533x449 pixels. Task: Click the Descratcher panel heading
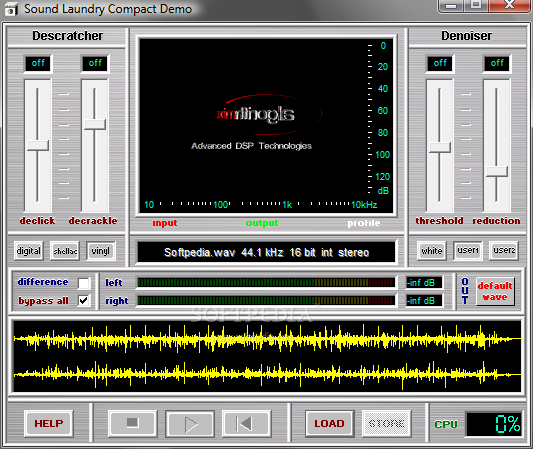click(x=67, y=36)
